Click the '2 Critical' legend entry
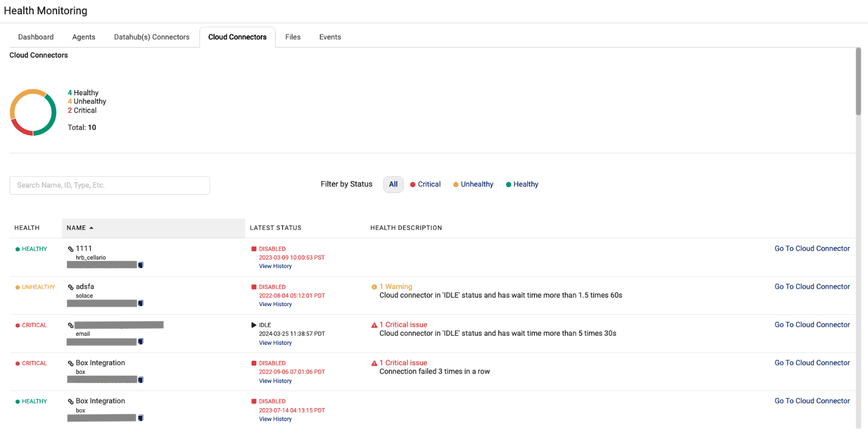The height and width of the screenshot is (433, 868). point(82,111)
